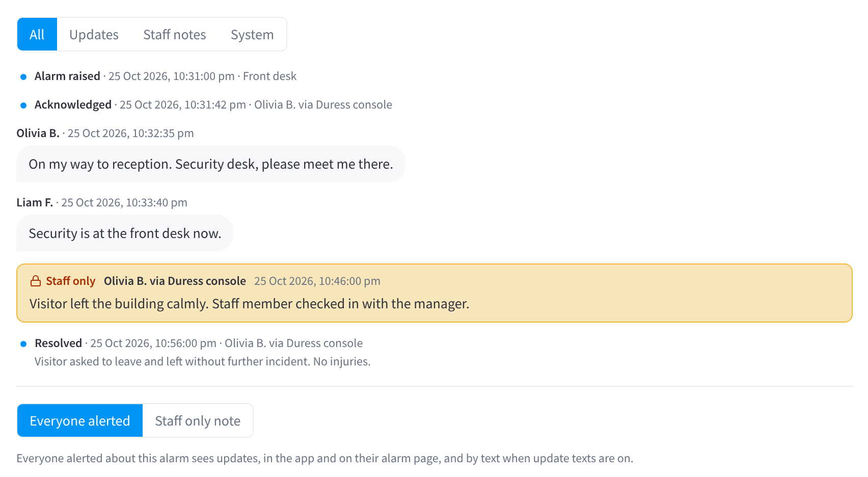Click the '10:33:40 pm' message timestamp
The height and width of the screenshot is (477, 868).
[x=124, y=203]
